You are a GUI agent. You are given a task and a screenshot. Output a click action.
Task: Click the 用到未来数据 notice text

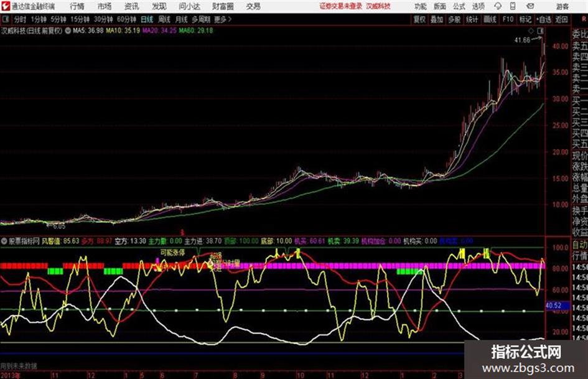click(19, 366)
